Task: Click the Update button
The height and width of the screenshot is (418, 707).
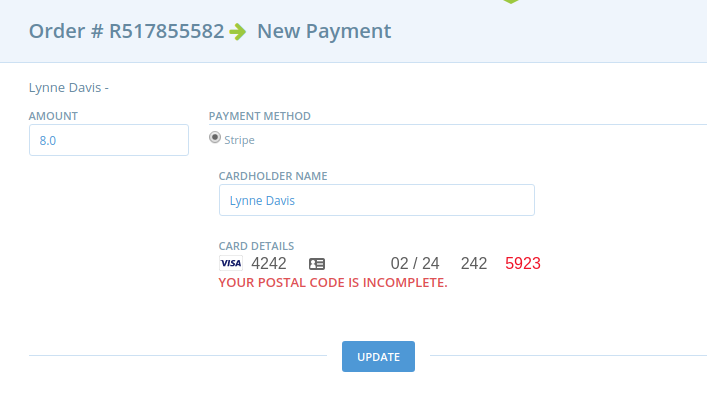Action: [378, 357]
